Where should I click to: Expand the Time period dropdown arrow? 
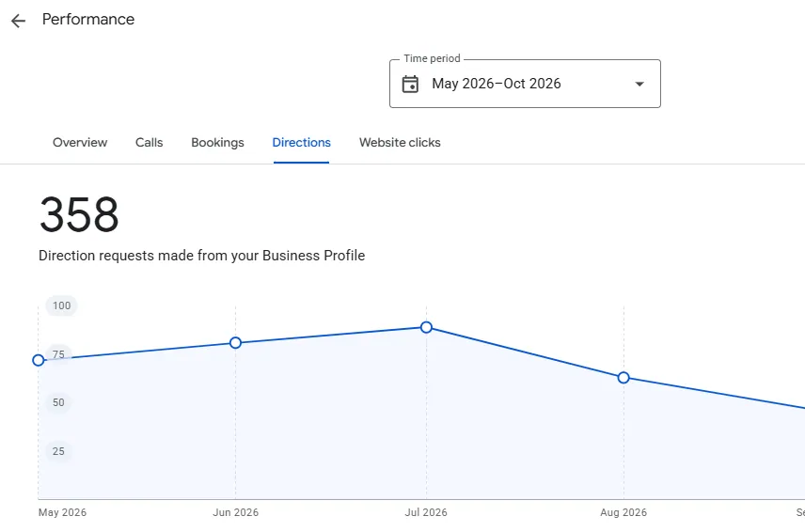pyautogui.click(x=639, y=85)
